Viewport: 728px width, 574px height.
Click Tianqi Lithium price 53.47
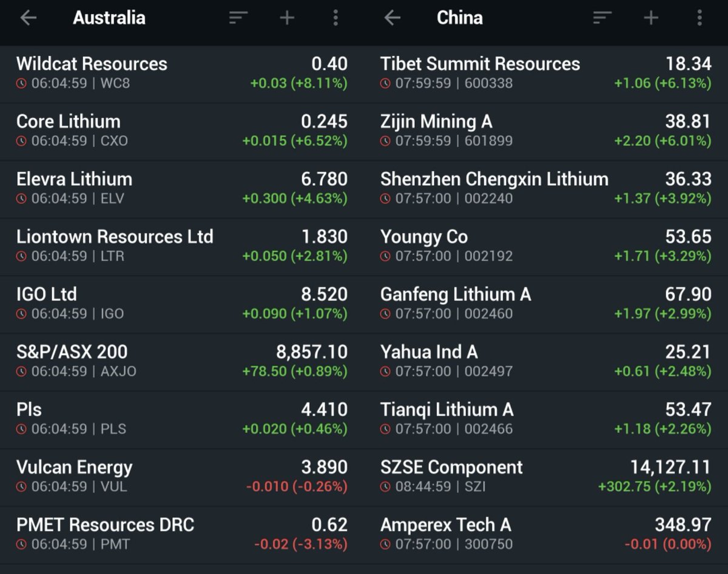pyautogui.click(x=689, y=410)
